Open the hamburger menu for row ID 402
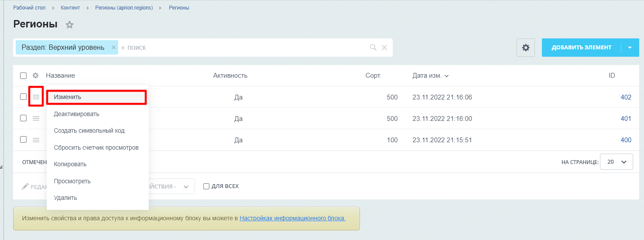 (x=36, y=97)
